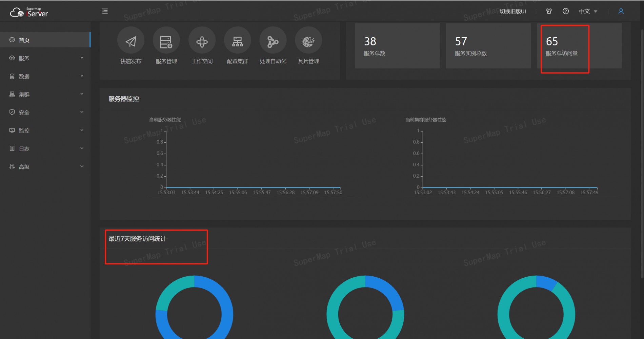Click the 集群 cluster icon in sidebar
Image resolution: width=644 pixels, height=339 pixels.
(12, 94)
